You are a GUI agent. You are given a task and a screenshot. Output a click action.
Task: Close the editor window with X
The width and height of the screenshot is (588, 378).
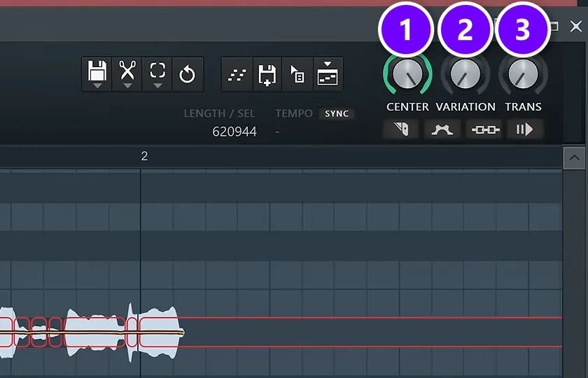576,27
